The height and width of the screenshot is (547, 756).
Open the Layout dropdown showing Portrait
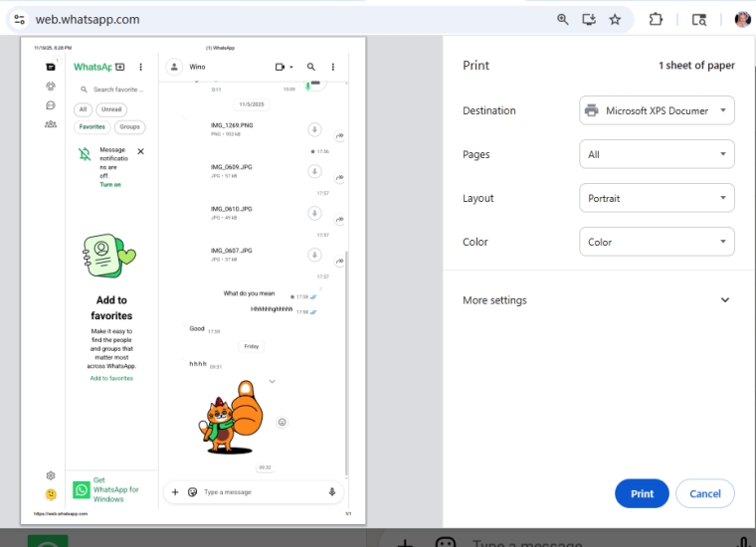657,198
